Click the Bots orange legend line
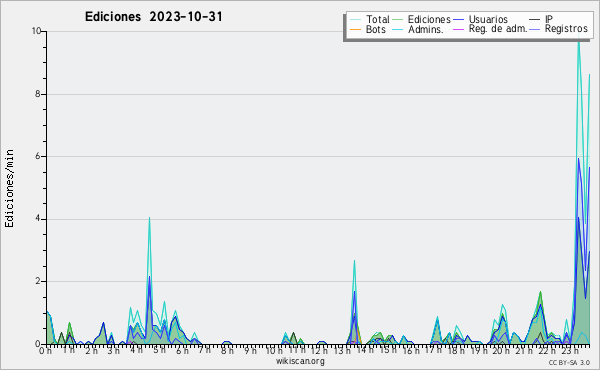600x370 pixels. pyautogui.click(x=355, y=29)
